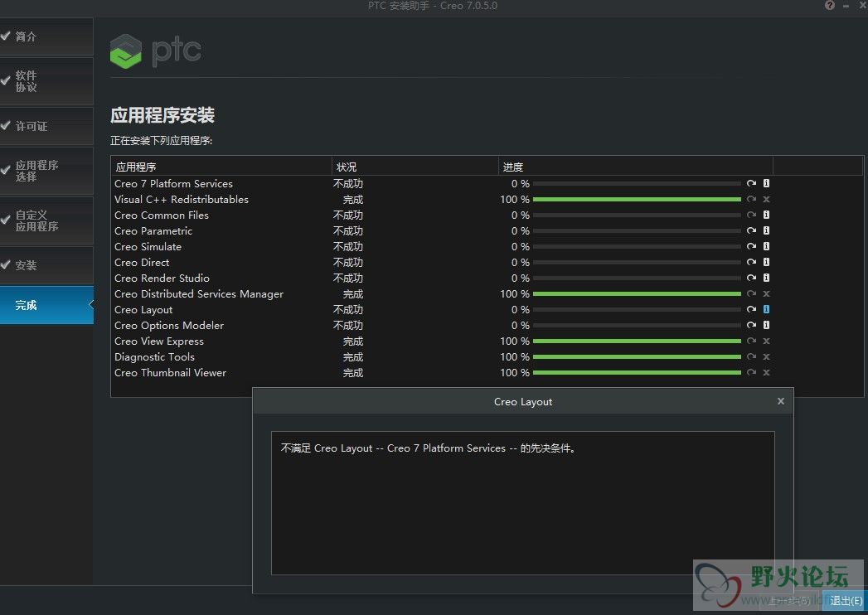Click X icon in Diagnostic Tools row

(766, 357)
